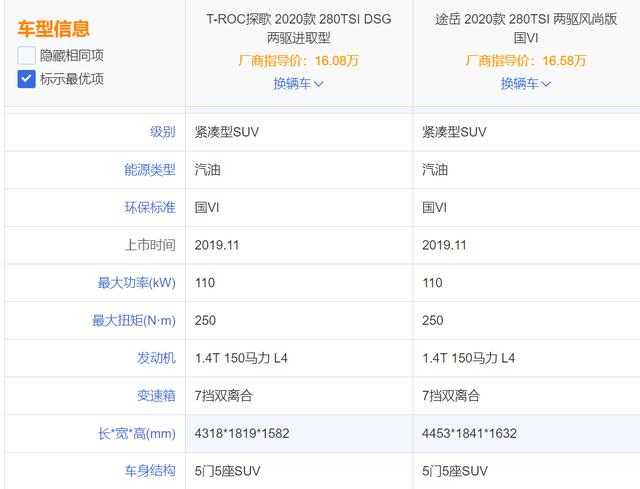640x489 pixels.
Task: Select T-ROC's 250 torque cell
Action: point(299,320)
